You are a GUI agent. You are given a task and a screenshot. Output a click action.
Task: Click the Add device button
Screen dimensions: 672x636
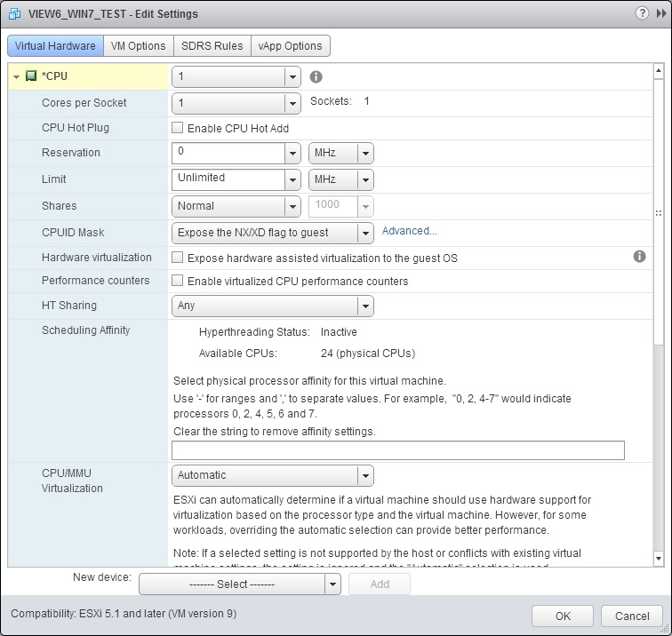point(380,584)
